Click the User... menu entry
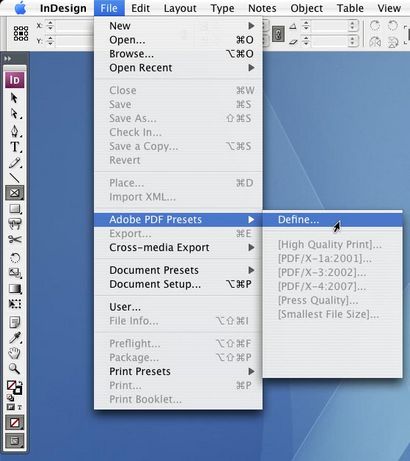The image size is (410, 461). point(178,307)
